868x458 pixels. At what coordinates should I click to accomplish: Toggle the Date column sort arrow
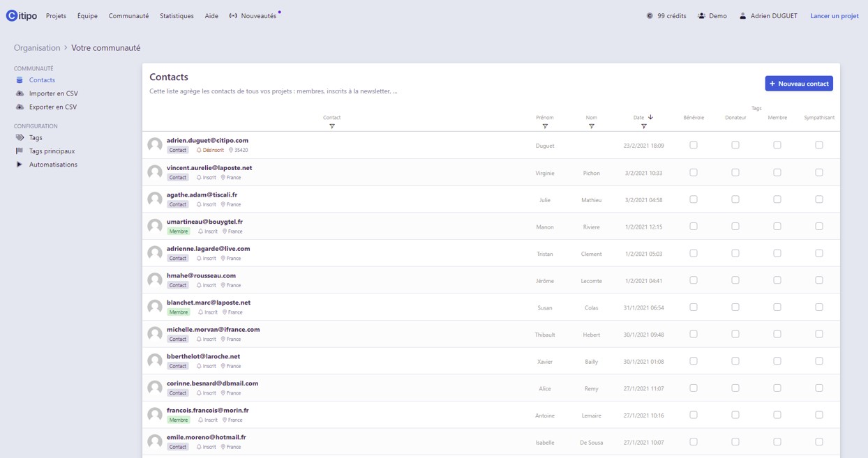650,117
